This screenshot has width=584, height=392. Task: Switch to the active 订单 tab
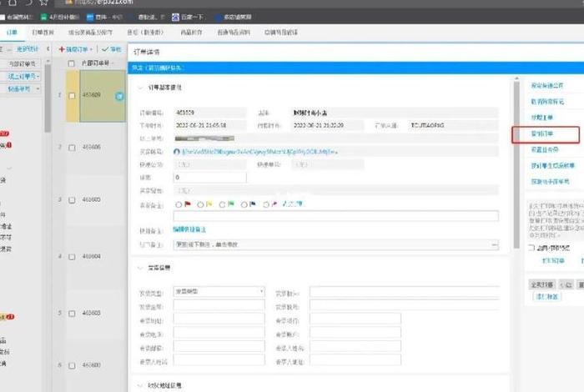coord(12,33)
